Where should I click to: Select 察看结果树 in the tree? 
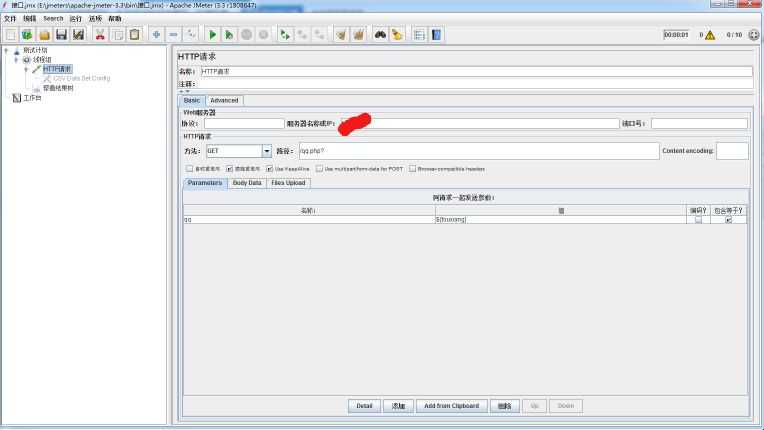[58, 88]
